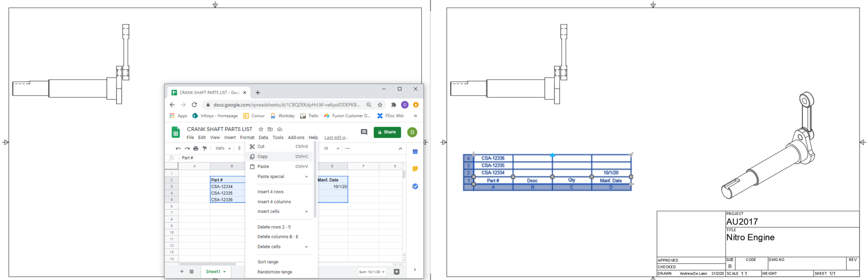Add a new sheet
Image resolution: width=868 pixels, height=280 pixels.
[182, 272]
